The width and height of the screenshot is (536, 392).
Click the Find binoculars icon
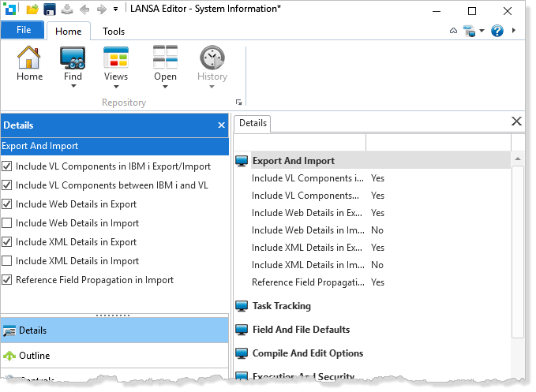pos(73,58)
